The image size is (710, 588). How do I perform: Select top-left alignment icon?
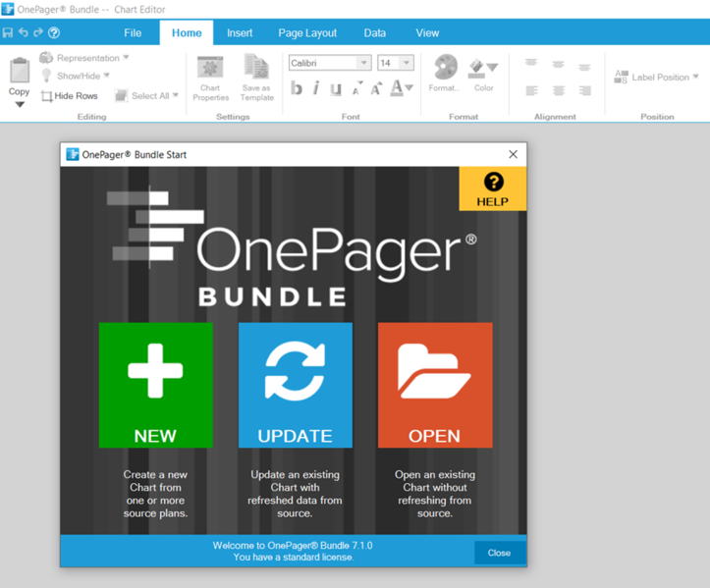pos(531,63)
